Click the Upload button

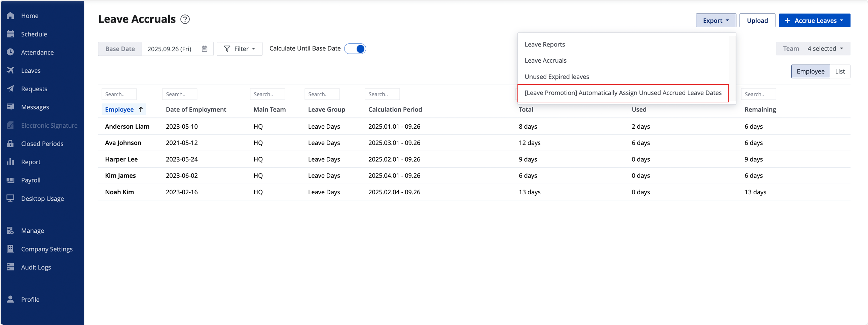[x=757, y=21]
